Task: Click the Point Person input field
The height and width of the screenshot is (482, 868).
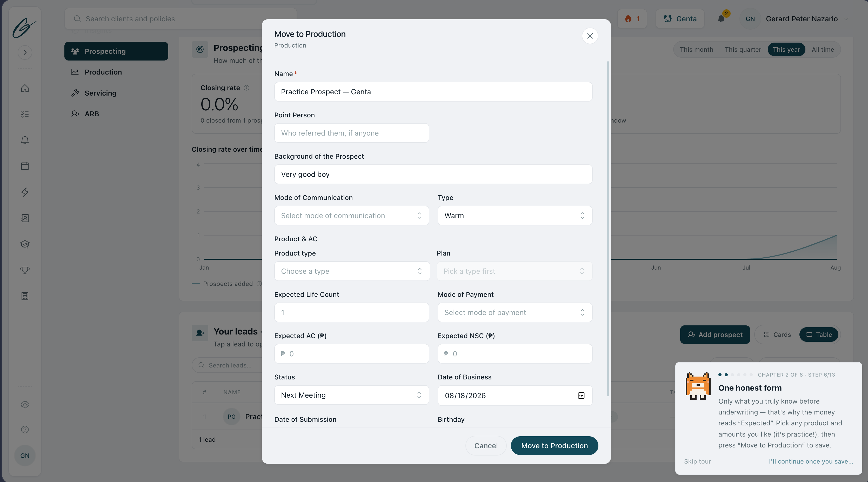Action: (351, 133)
